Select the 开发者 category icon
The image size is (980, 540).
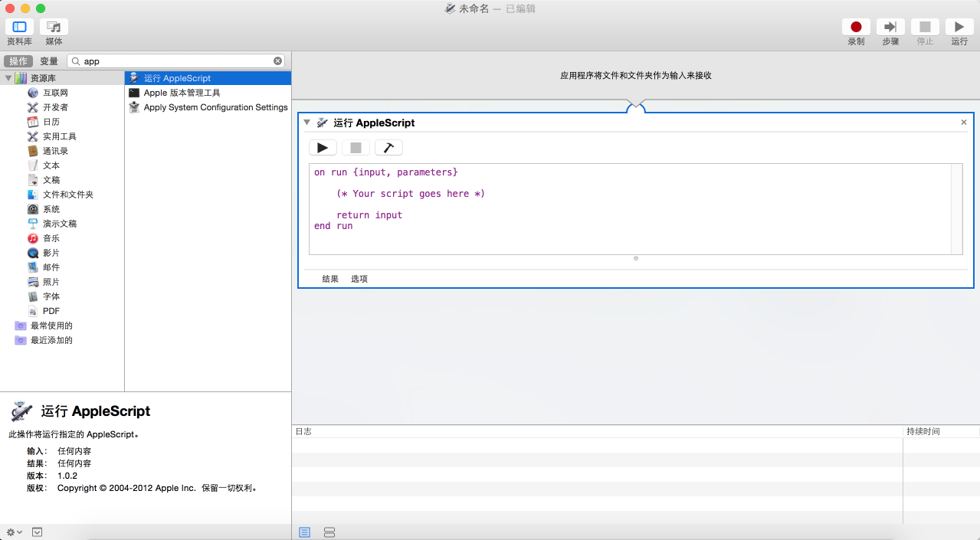[33, 107]
